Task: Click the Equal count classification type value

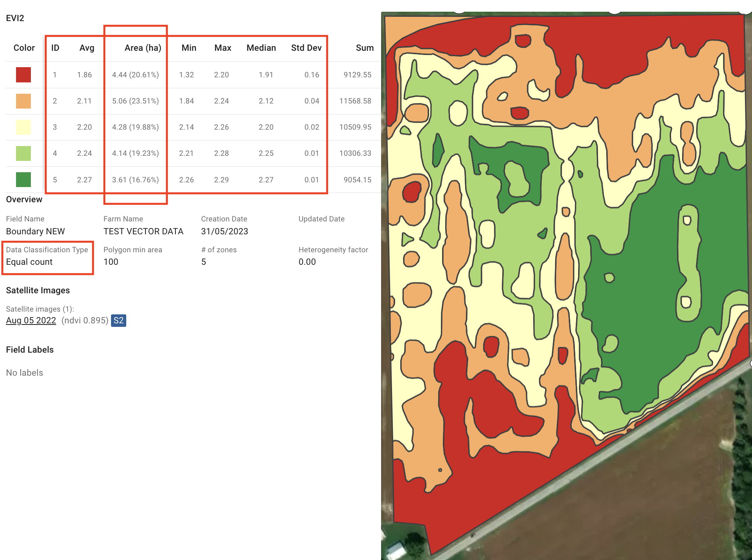Action: click(29, 262)
